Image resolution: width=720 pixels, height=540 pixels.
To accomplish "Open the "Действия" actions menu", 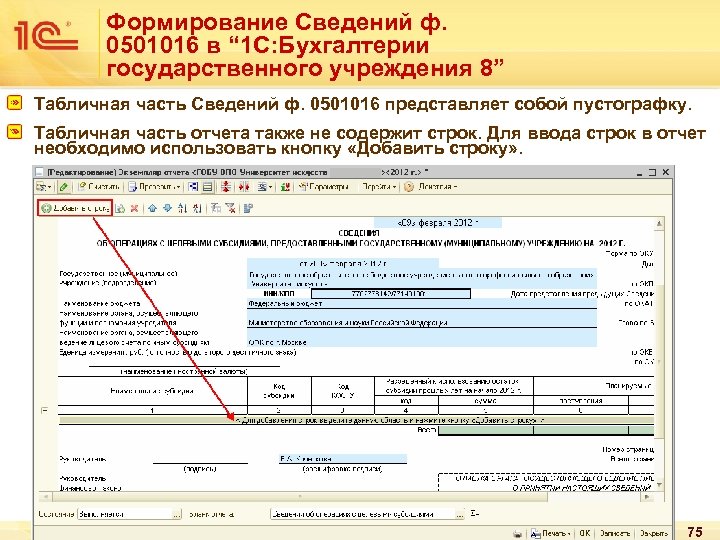I will pyautogui.click(x=438, y=187).
